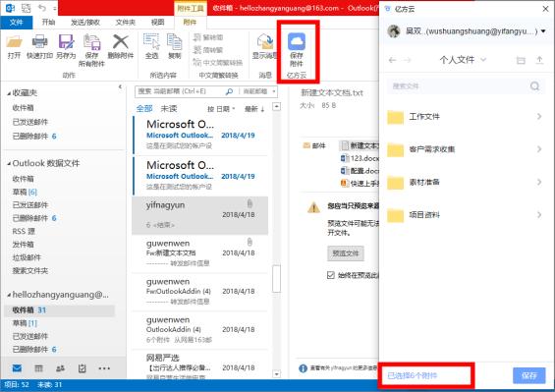555x392 pixels.
Task: Click the Select All icon
Action: [151, 42]
